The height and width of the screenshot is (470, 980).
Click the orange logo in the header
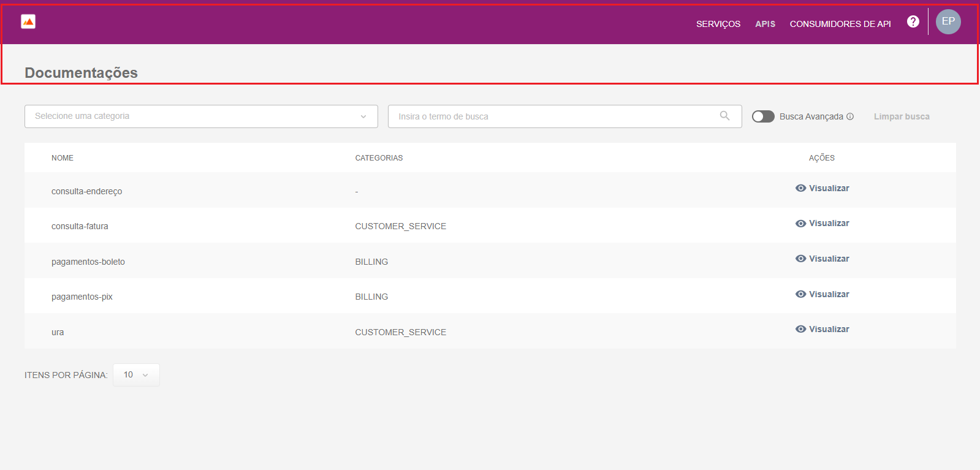(28, 22)
